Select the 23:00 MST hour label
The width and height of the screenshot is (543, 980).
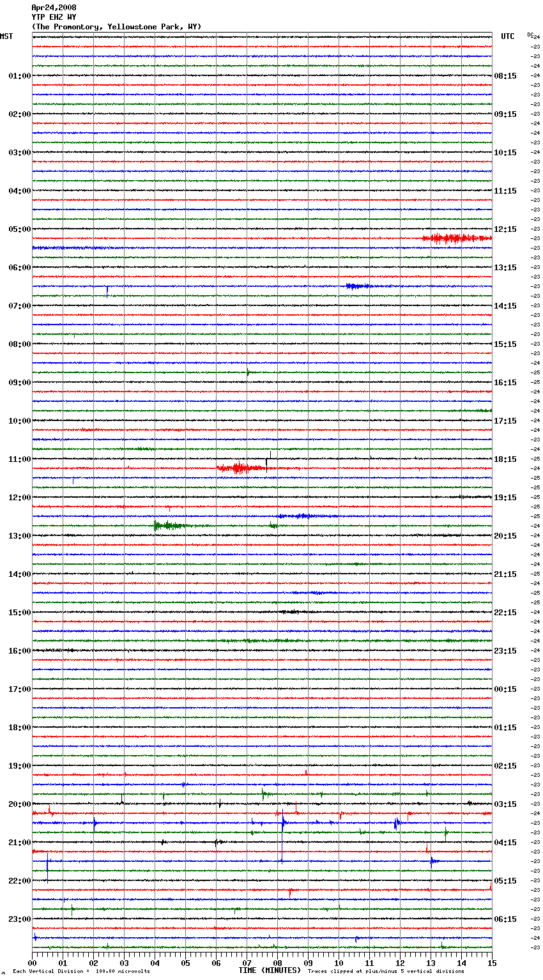pos(19,919)
